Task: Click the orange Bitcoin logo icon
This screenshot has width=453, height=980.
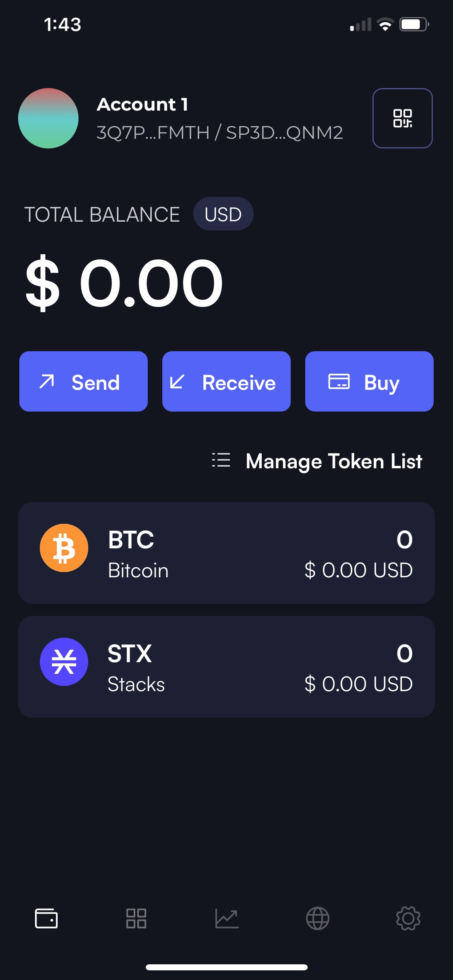Action: [x=64, y=548]
